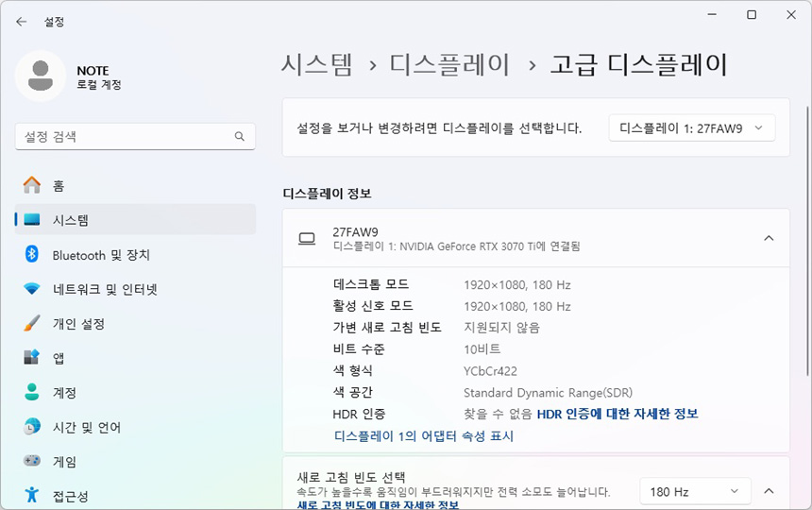Collapse the 새로 고침 빈도 선택 section
This screenshot has height=510, width=812.
tap(769, 492)
